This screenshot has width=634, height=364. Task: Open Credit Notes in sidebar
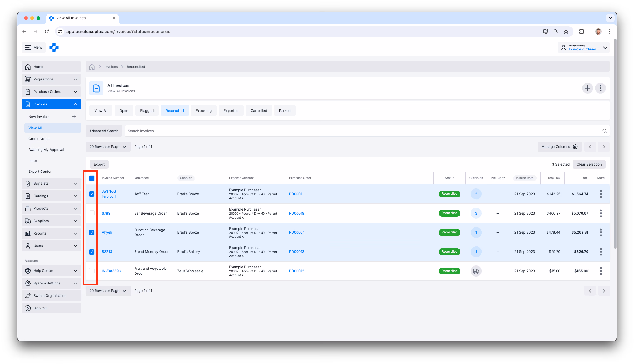tap(39, 139)
